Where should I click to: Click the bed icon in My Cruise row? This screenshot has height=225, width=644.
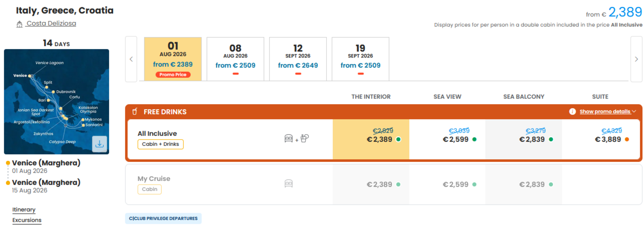tap(288, 184)
